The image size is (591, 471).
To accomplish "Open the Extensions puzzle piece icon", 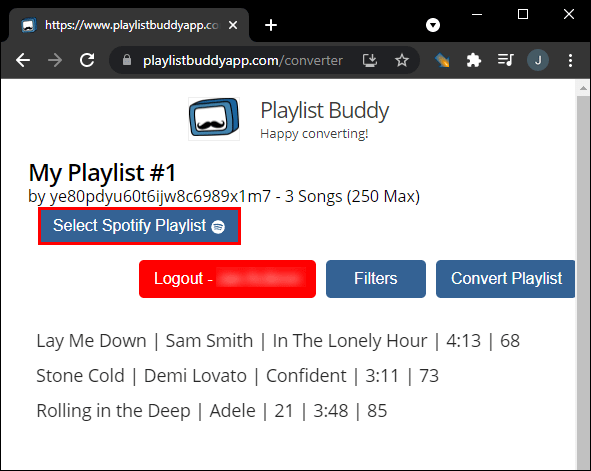I will (x=474, y=60).
